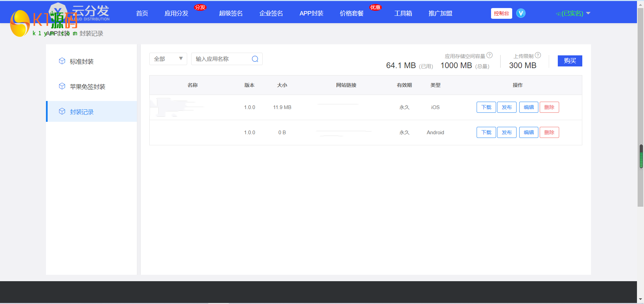Open the 全部 filter dropdown
Image resolution: width=644 pixels, height=304 pixels.
click(x=168, y=59)
